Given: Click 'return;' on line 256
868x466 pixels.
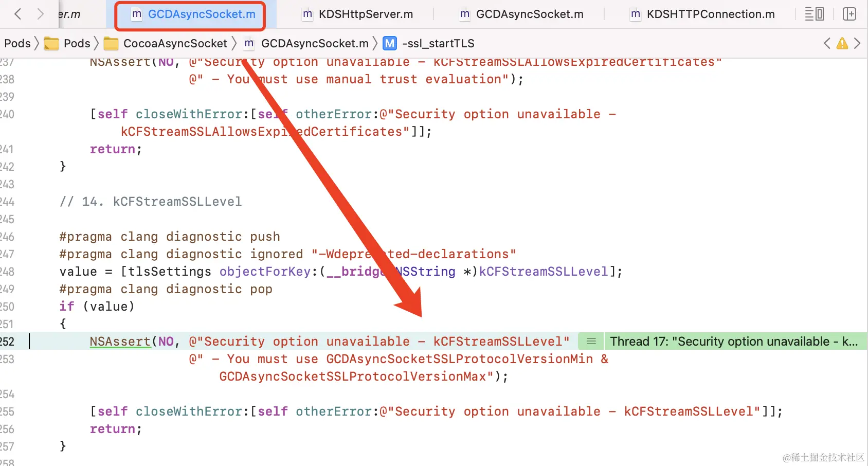Looking at the screenshot, I should click(x=116, y=429).
